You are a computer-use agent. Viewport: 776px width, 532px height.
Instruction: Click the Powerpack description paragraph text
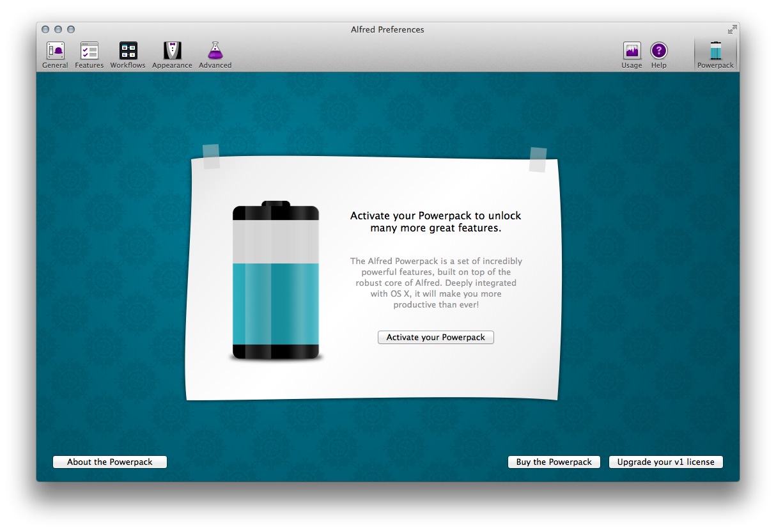[x=436, y=283]
